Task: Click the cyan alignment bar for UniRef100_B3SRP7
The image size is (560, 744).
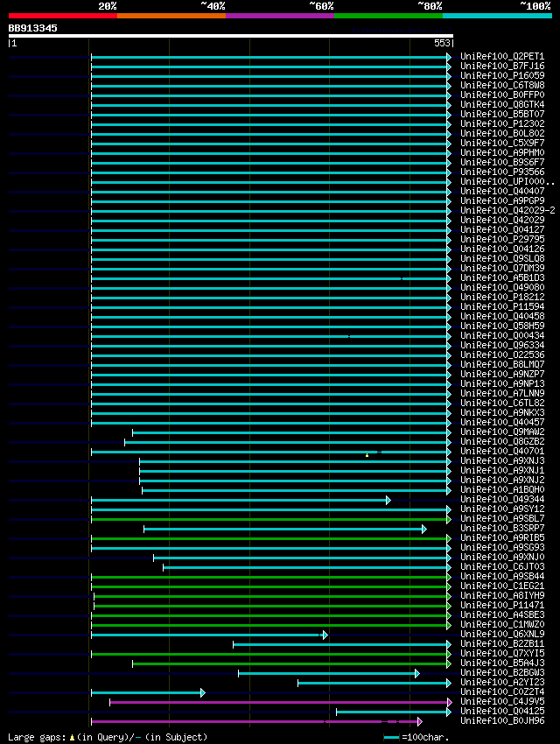Action: pyautogui.click(x=283, y=529)
